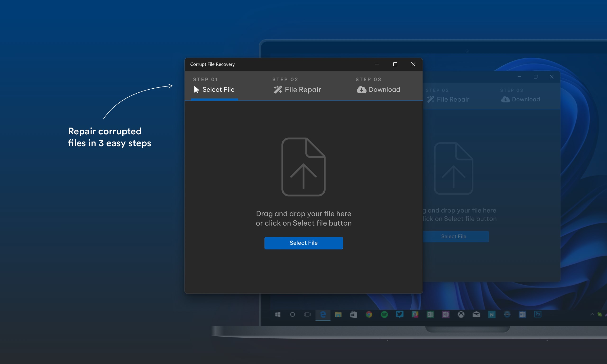Open Chrome from the taskbar
Screen dimensions: 607x364
[369, 314]
